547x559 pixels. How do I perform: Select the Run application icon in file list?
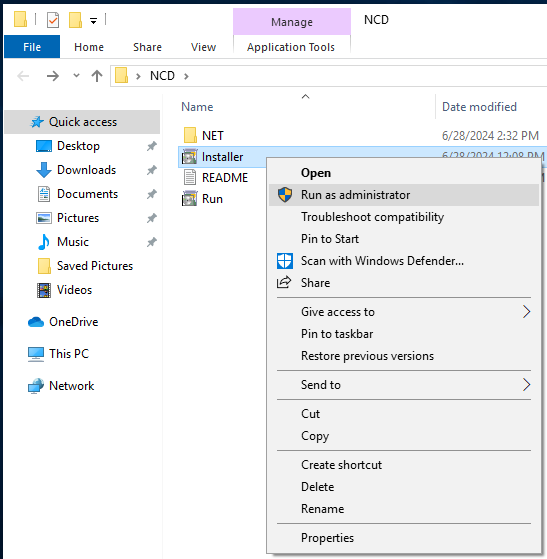click(x=189, y=199)
